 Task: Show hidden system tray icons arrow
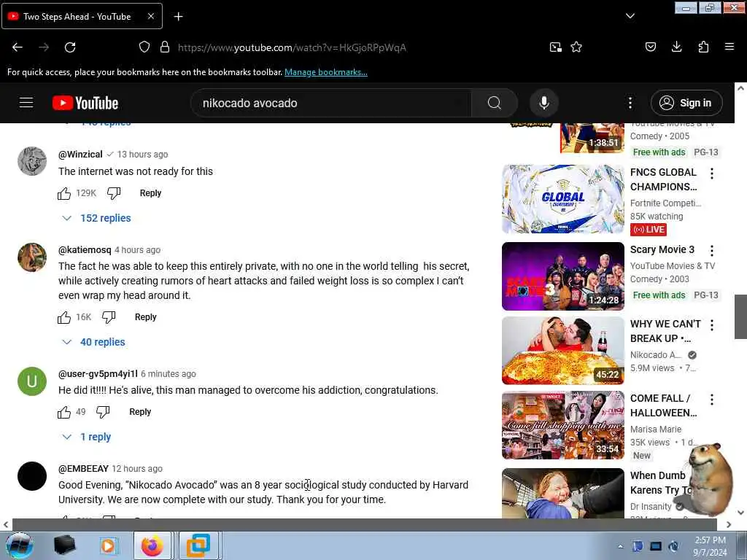[x=620, y=546]
